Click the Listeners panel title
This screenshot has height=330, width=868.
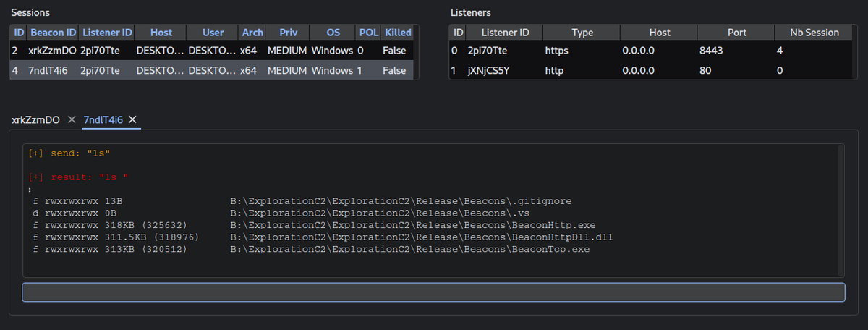(470, 12)
